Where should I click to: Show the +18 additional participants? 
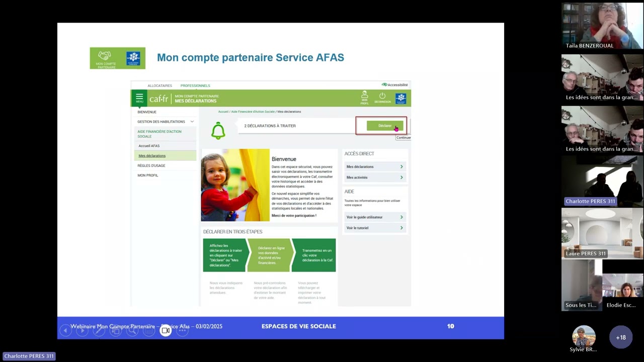click(x=621, y=337)
